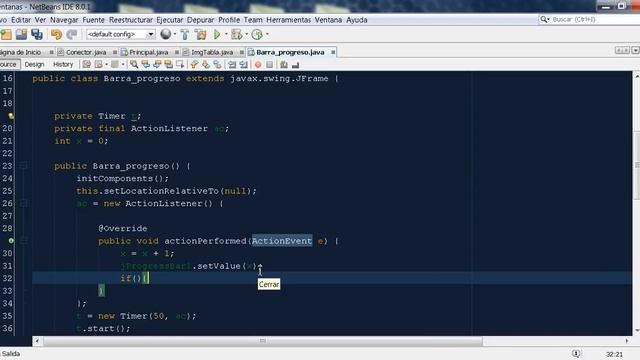Toggle rectangular selection mode icon
This screenshot has width=640, height=360.
click(180, 64)
